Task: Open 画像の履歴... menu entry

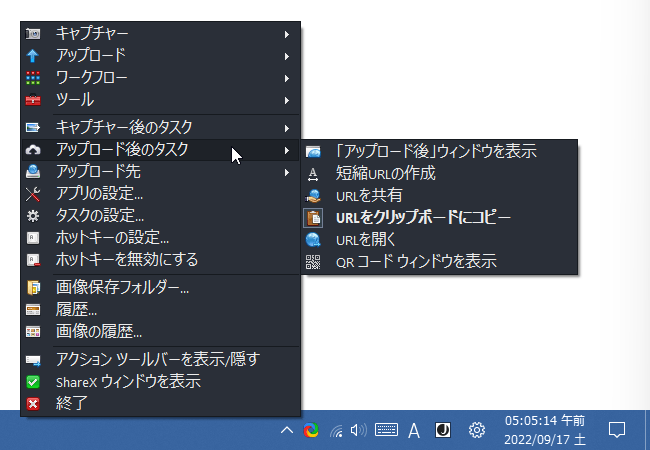Action: pyautogui.click(x=160, y=331)
